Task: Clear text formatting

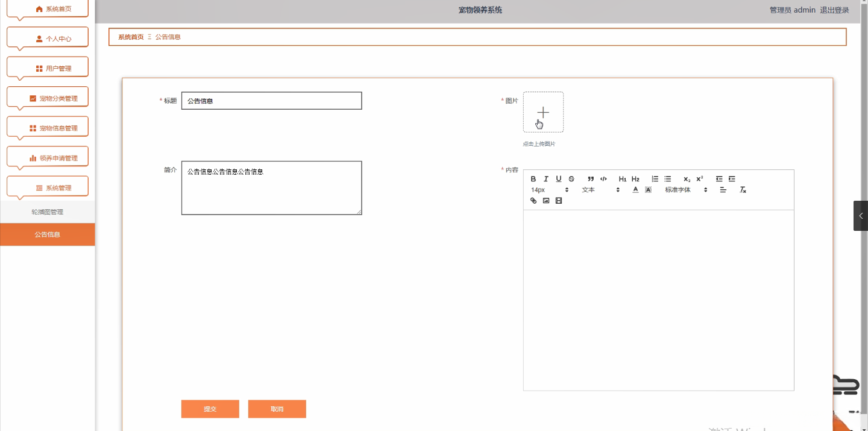Action: click(743, 190)
